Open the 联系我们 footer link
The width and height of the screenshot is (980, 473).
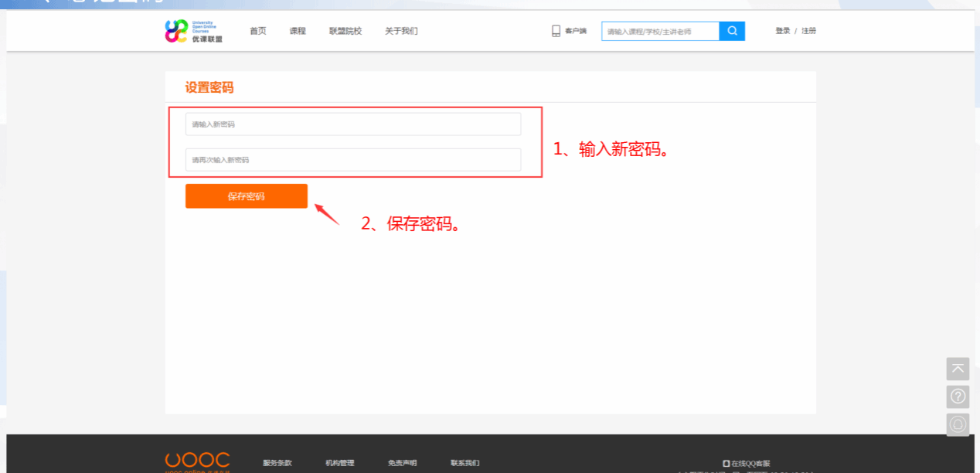pyautogui.click(x=465, y=463)
